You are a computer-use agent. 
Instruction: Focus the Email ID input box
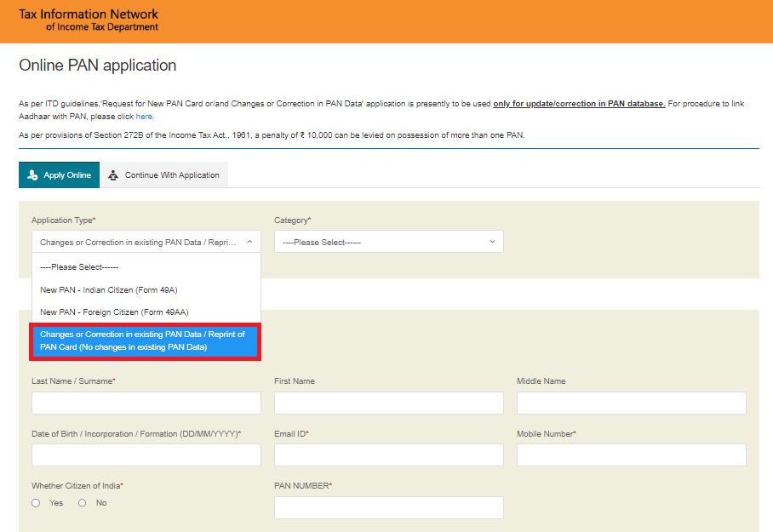[388, 455]
